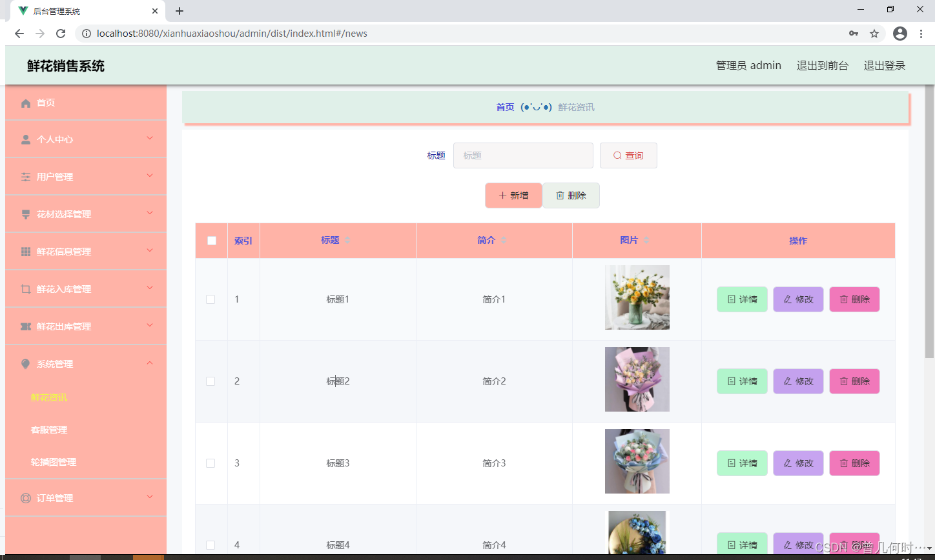Click the crop icon beside 鲜花入库管理
Screen dimensions: 935x560
pos(26,289)
